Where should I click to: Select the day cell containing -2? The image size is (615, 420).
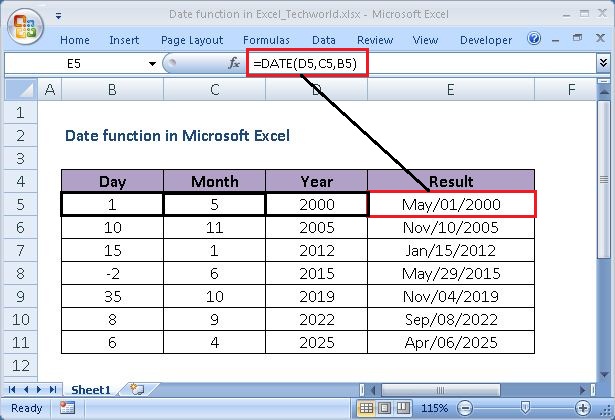[x=112, y=273]
